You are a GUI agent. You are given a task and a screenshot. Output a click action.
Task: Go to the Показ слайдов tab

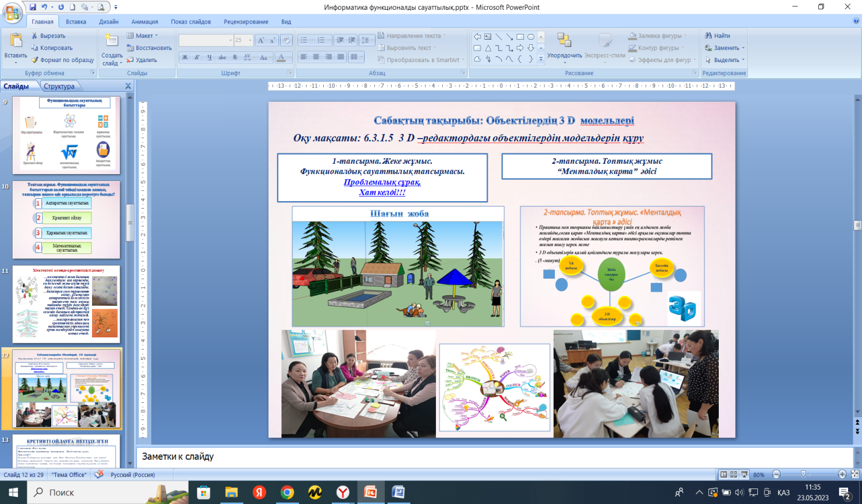[x=191, y=22]
